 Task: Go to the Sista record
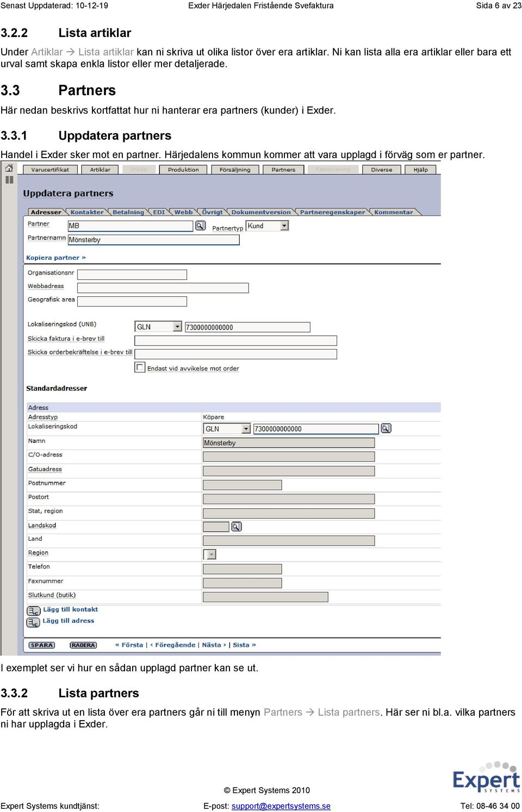(x=244, y=645)
